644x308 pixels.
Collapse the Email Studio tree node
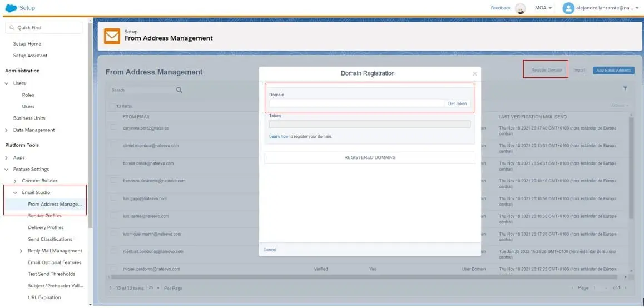pos(16,192)
